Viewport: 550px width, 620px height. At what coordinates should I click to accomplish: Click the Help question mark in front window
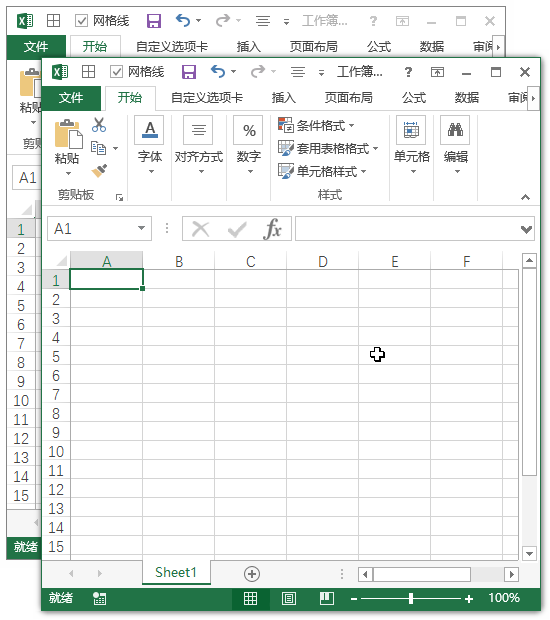pyautogui.click(x=408, y=72)
